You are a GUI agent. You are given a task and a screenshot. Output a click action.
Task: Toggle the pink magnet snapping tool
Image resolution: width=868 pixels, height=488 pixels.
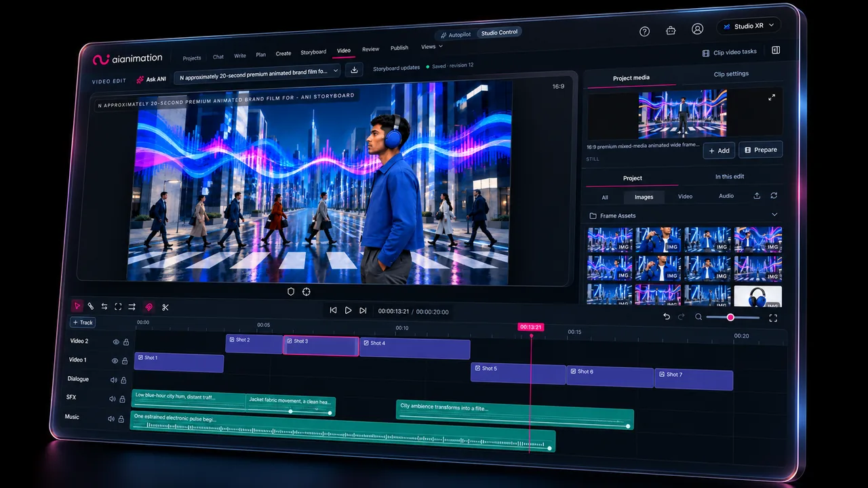click(x=149, y=307)
